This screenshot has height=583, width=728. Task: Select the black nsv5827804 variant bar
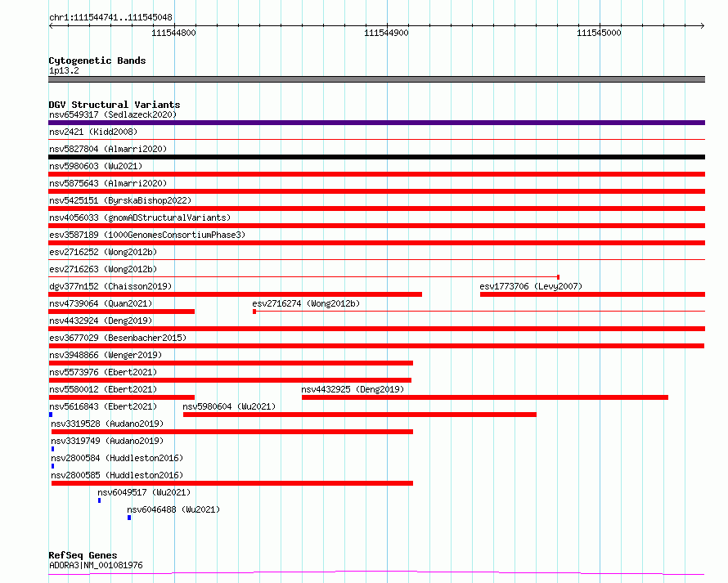pyautogui.click(x=376, y=157)
